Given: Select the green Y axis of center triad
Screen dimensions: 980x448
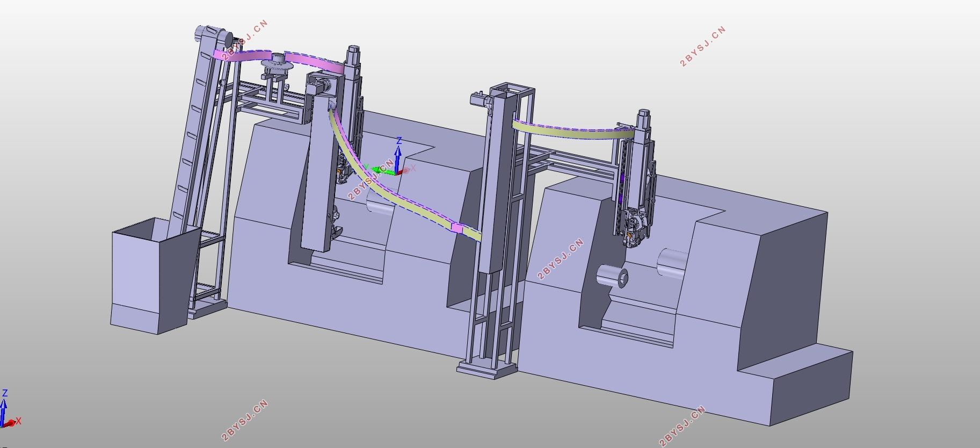Looking at the screenshot, I should click(383, 171).
